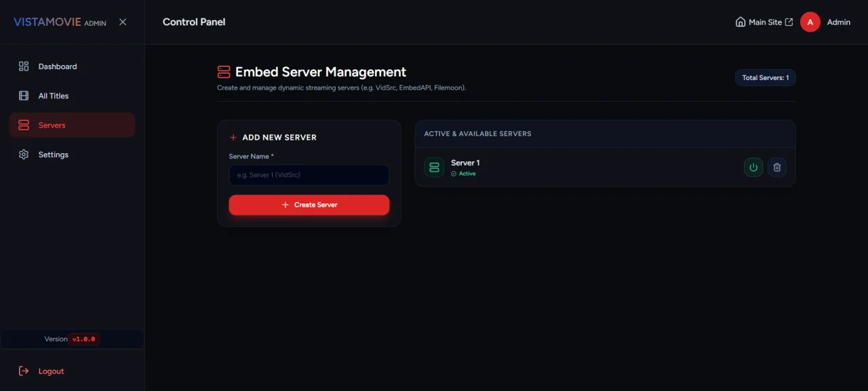Open the Dashboard grid icon
Image resolution: width=868 pixels, height=391 pixels.
24,66
